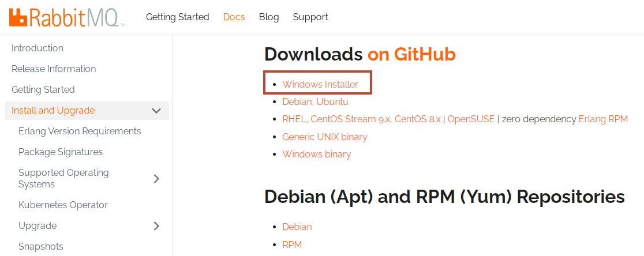Open the Debian, Ubuntu download link
Viewport: 644px width, 256px height.
tap(316, 101)
